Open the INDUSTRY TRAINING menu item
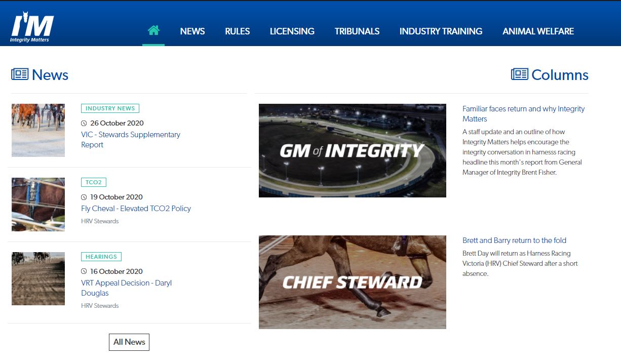 pyautogui.click(x=441, y=31)
